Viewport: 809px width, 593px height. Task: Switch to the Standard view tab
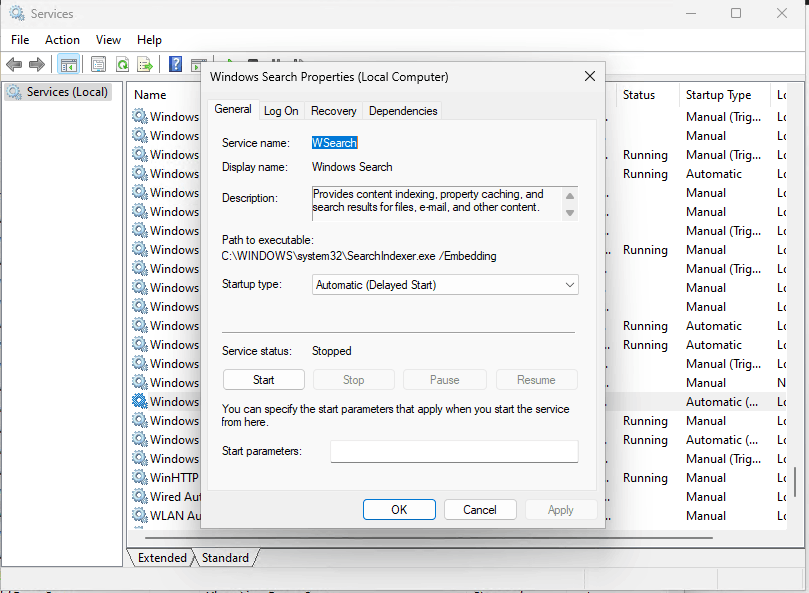(225, 558)
